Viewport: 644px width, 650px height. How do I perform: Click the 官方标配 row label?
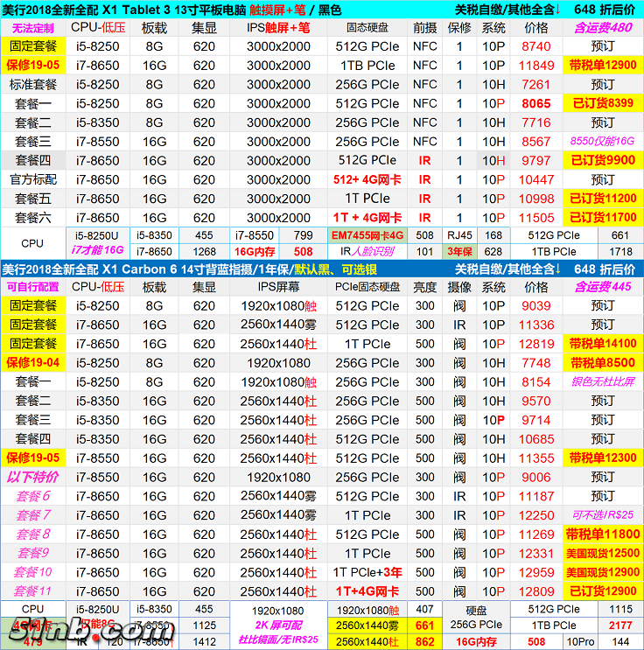[x=32, y=179]
